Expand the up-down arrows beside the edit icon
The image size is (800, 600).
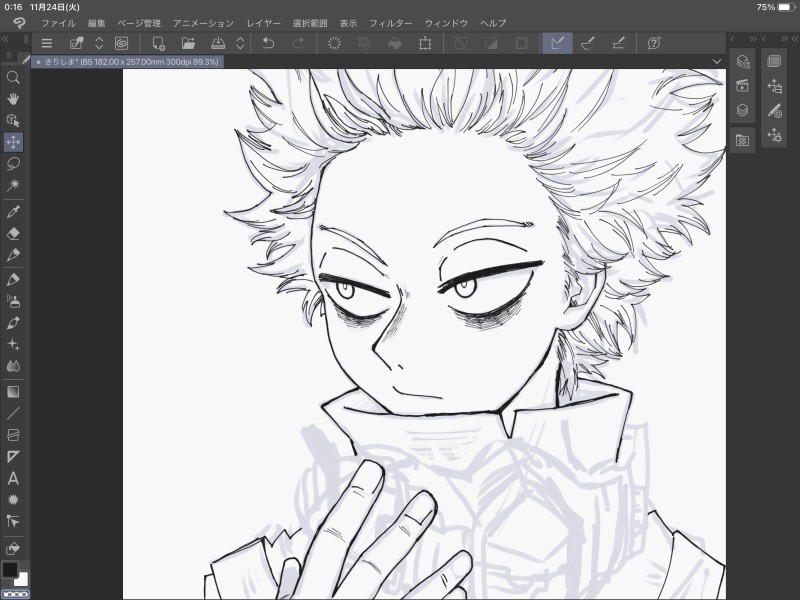99,43
